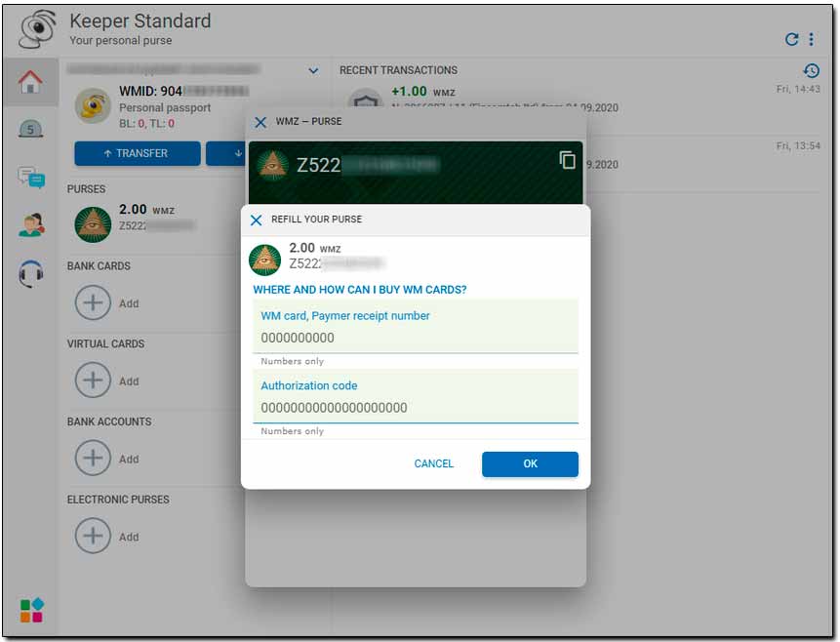Add a bank account
Image resolution: width=840 pixels, height=642 pixels.
point(93,458)
